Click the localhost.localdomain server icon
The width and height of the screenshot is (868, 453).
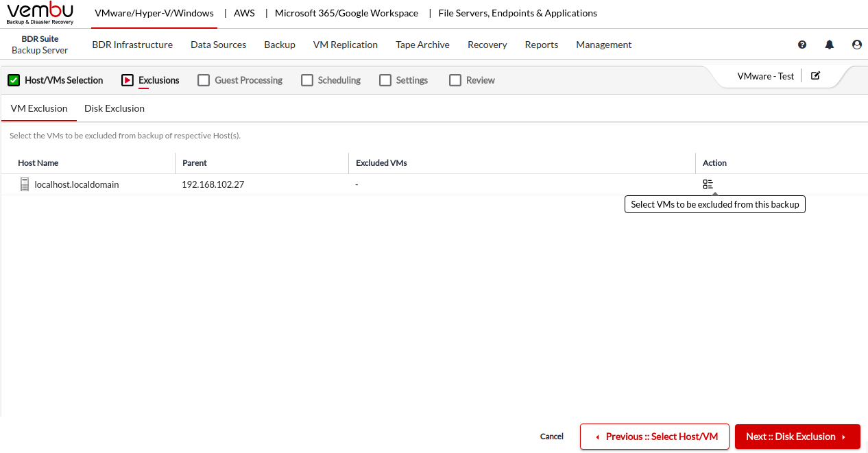pyautogui.click(x=25, y=184)
